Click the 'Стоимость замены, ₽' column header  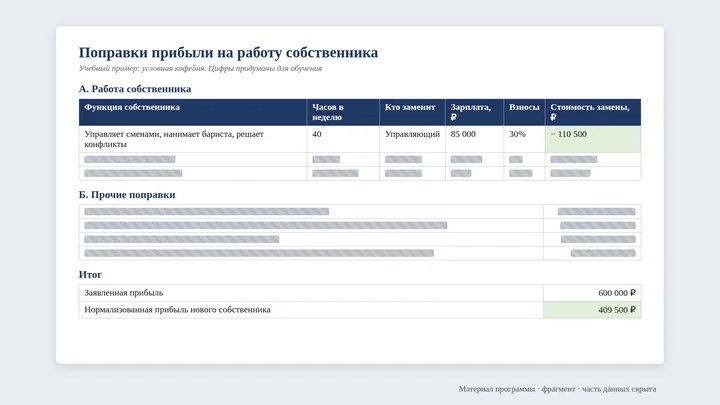click(593, 112)
